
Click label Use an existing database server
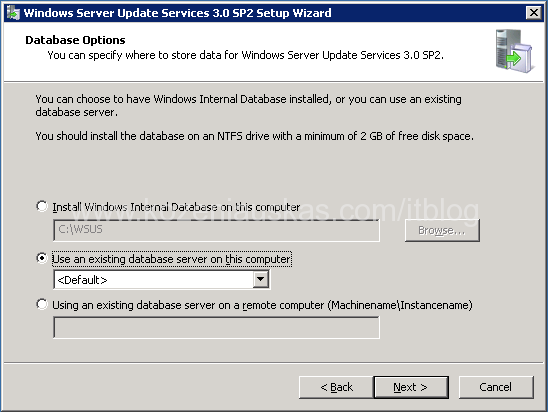(172, 259)
